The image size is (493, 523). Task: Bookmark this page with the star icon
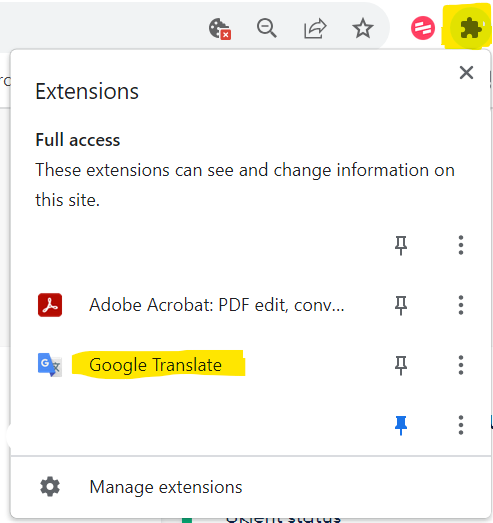(x=363, y=28)
